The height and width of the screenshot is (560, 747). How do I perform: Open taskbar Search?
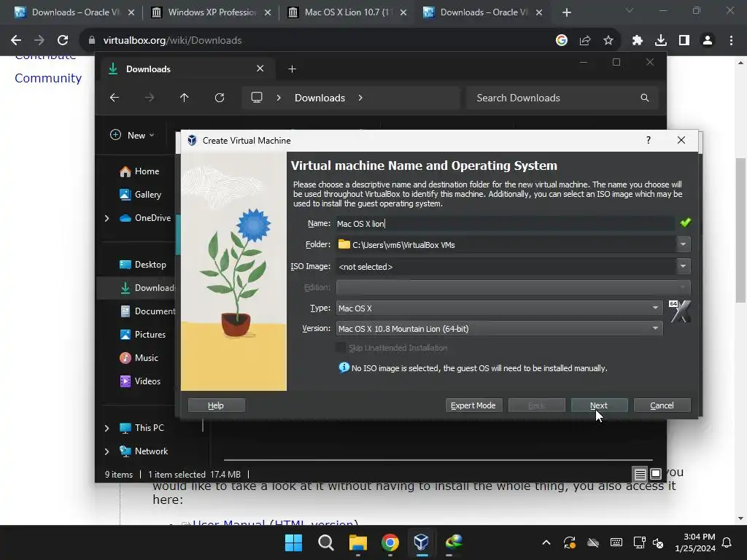tap(326, 542)
